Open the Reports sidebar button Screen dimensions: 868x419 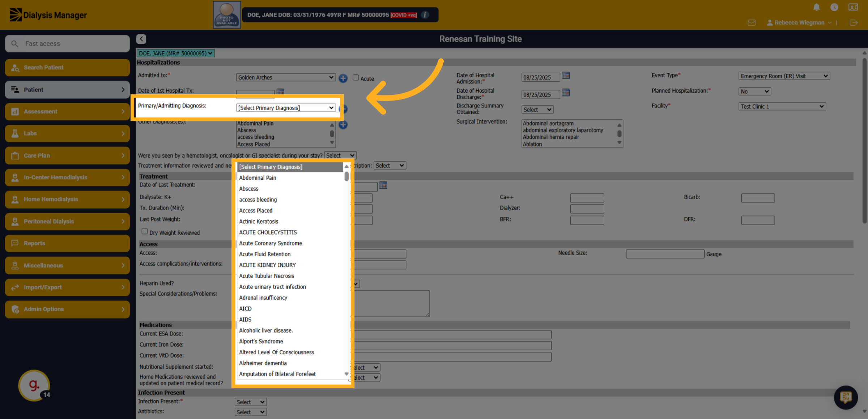67,243
